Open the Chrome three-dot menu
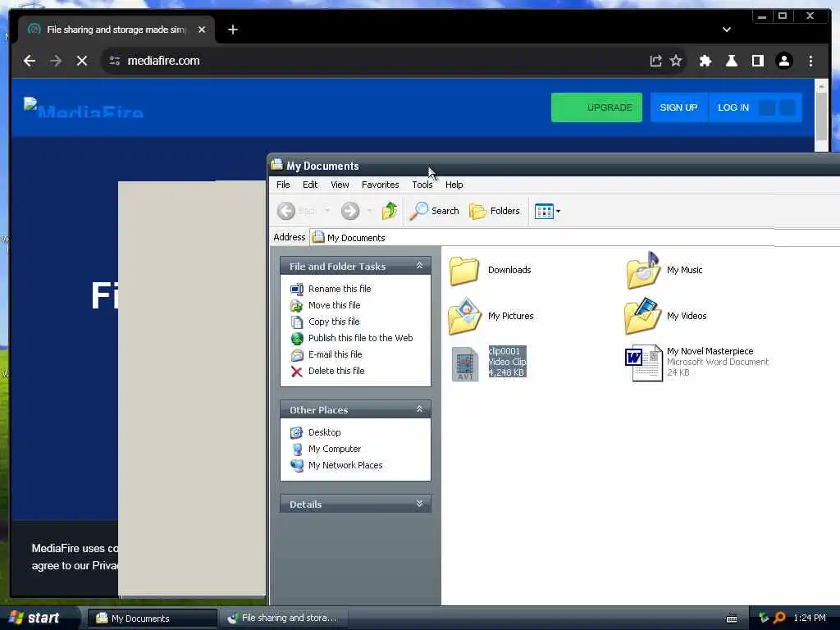 pyautogui.click(x=810, y=61)
